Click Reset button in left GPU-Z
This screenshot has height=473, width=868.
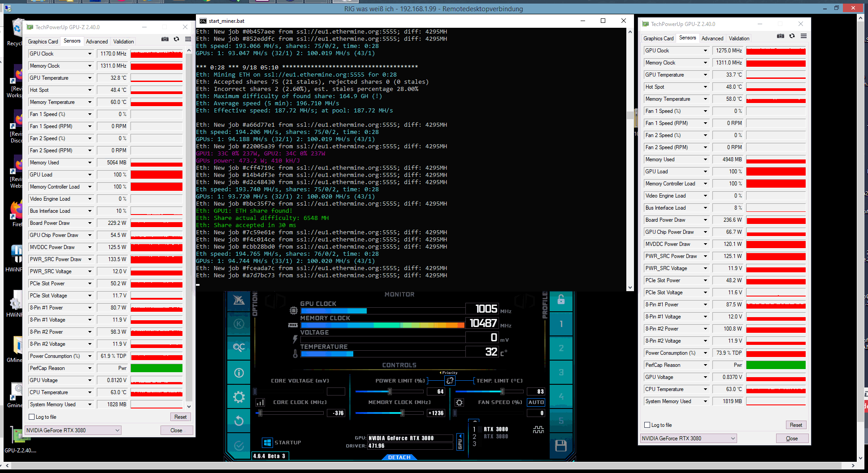click(x=181, y=417)
